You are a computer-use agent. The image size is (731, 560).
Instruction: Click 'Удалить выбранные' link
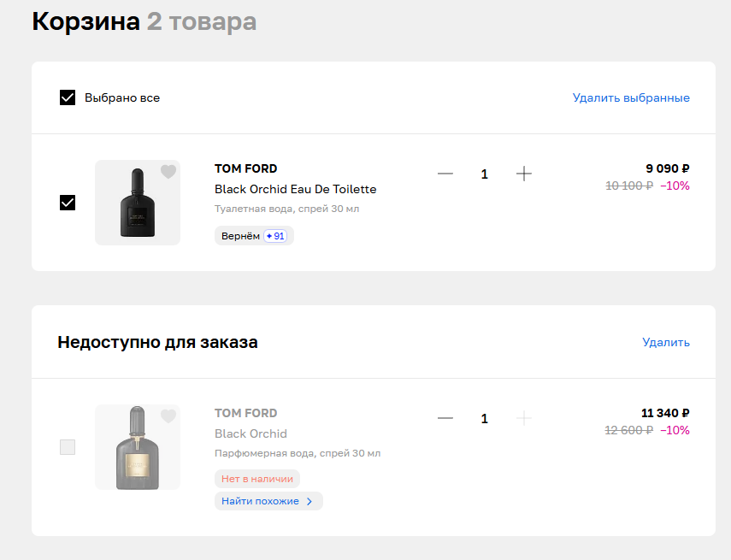click(x=631, y=98)
